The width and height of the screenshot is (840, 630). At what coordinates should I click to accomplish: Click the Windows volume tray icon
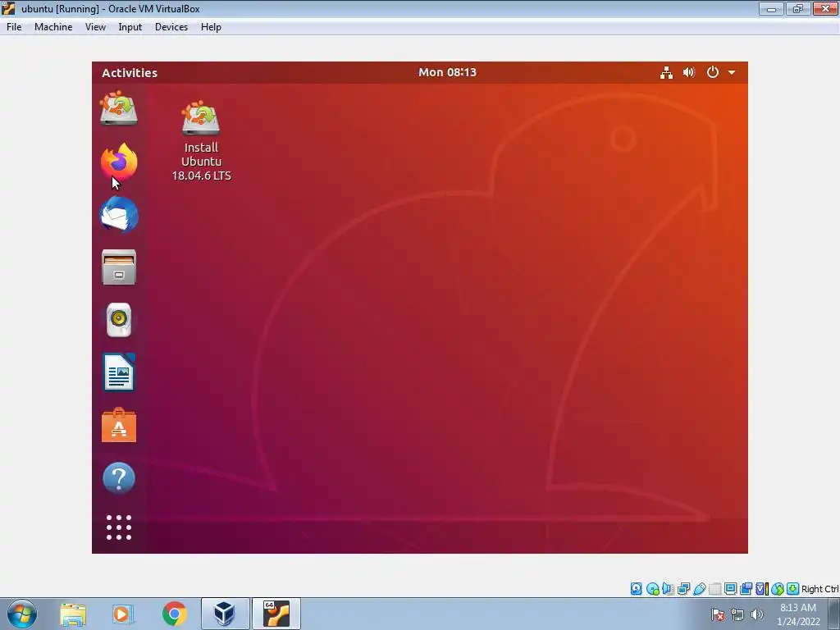point(756,614)
